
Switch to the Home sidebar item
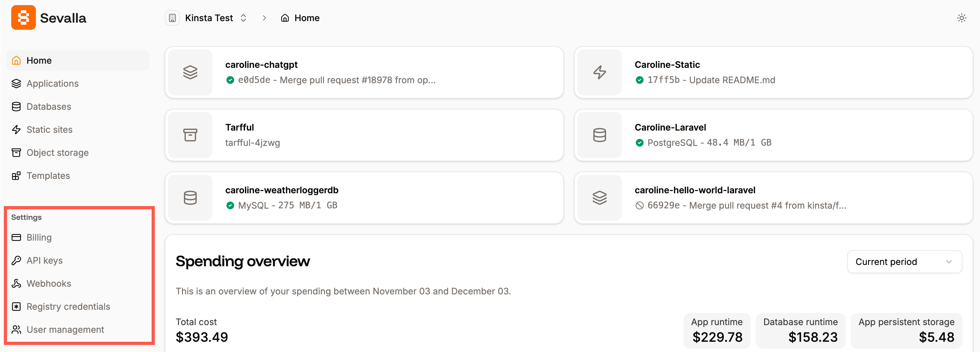[39, 60]
